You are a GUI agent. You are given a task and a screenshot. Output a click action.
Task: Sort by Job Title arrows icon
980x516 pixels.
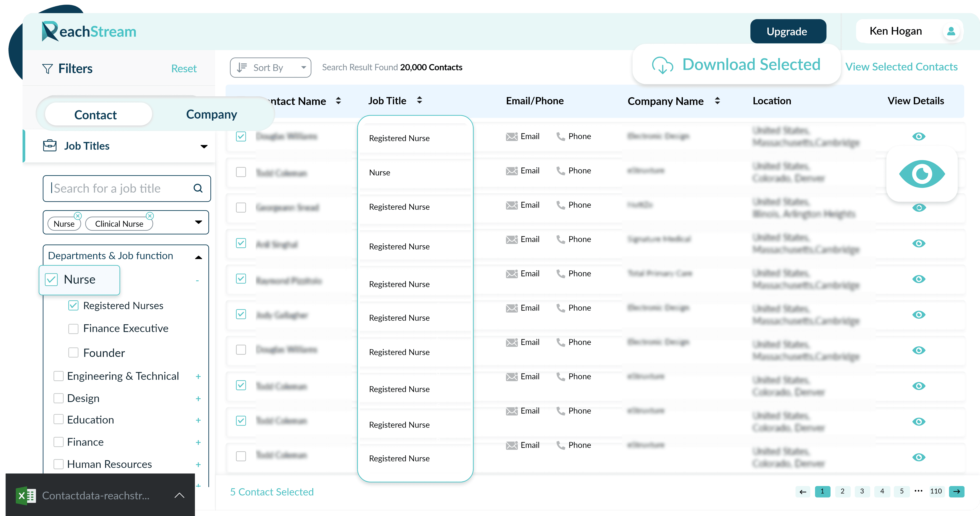pos(419,100)
